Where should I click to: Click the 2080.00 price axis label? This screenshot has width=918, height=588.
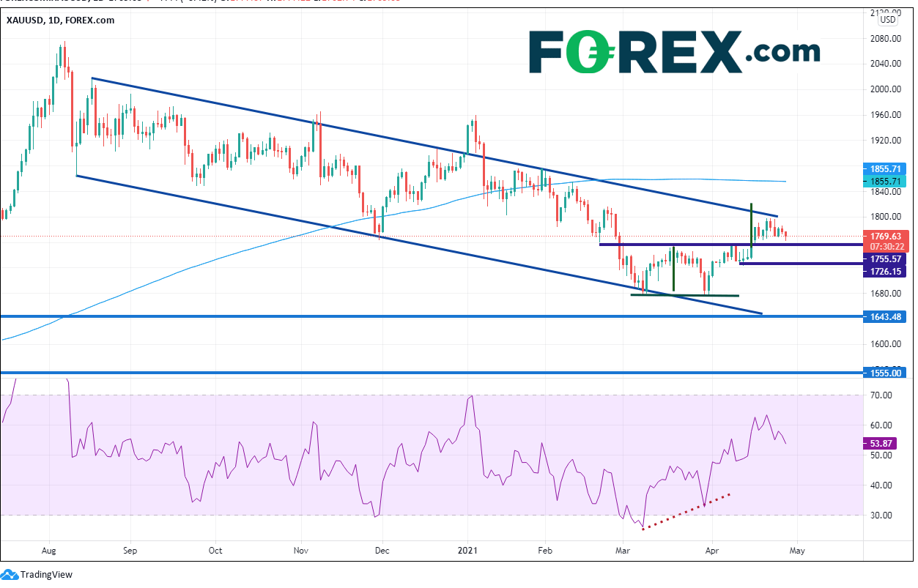(885, 38)
